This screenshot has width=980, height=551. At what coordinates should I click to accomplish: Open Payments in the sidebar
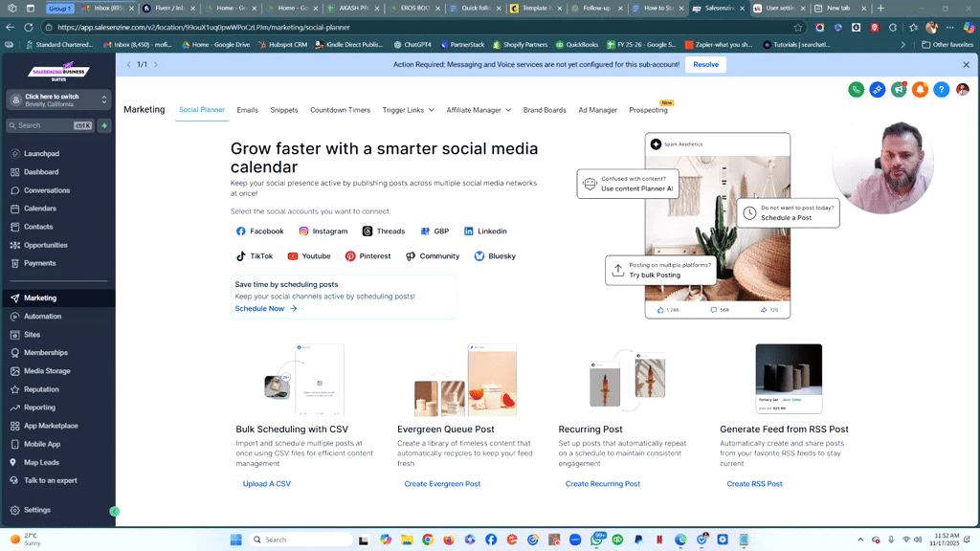(x=39, y=264)
